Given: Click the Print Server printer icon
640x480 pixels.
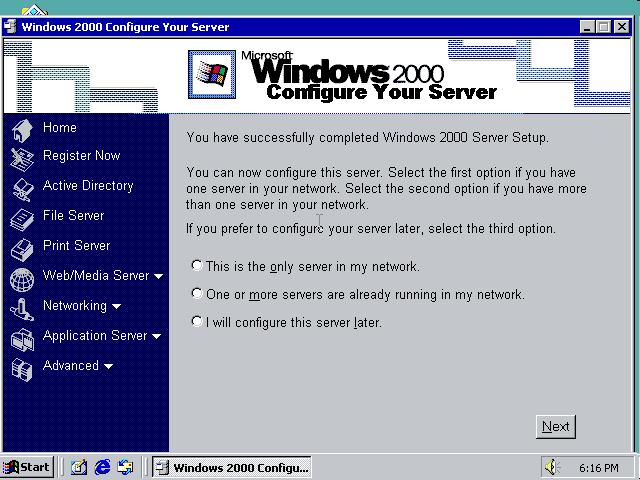Looking at the screenshot, I should tap(22, 250).
